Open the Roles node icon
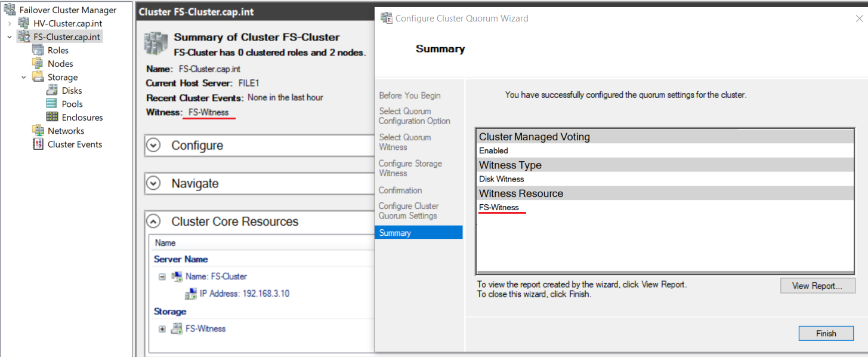The image size is (868, 357). (38, 50)
